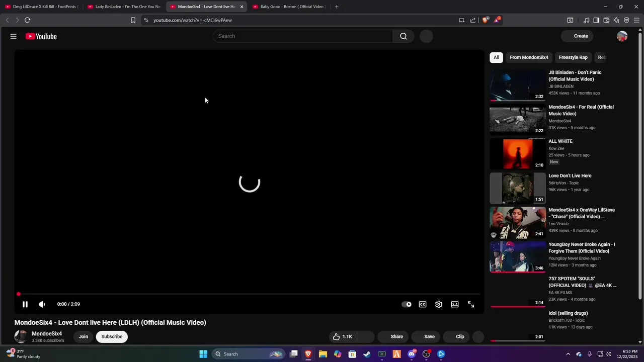Click the address bar URL

193,20
